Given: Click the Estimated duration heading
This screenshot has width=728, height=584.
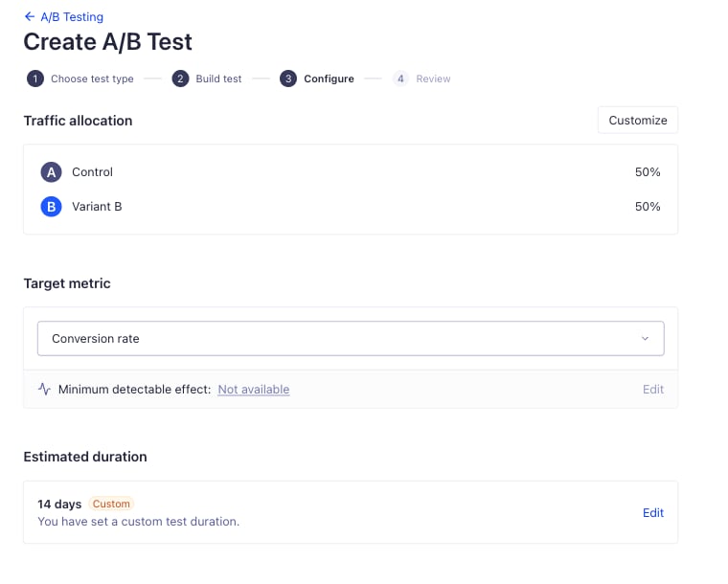Looking at the screenshot, I should 85,457.
